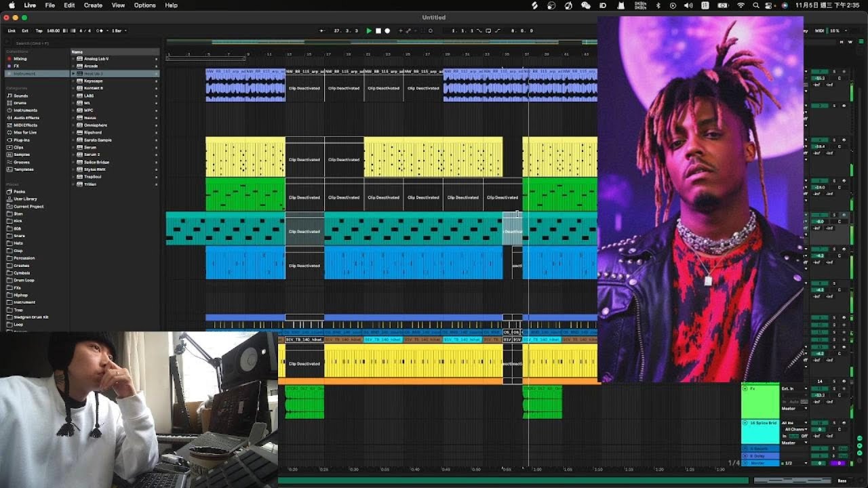
Task: Expand the Omnisphere plug-in entry
Action: pyautogui.click(x=73, y=125)
